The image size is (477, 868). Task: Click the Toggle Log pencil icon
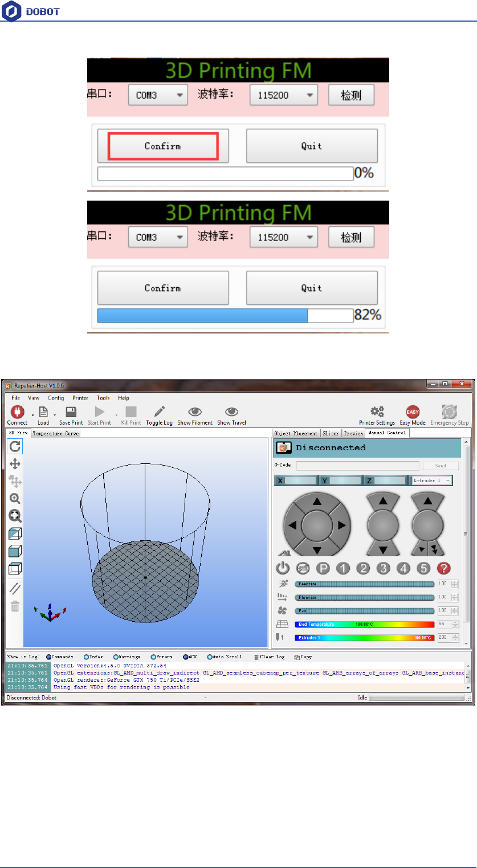pos(159,412)
